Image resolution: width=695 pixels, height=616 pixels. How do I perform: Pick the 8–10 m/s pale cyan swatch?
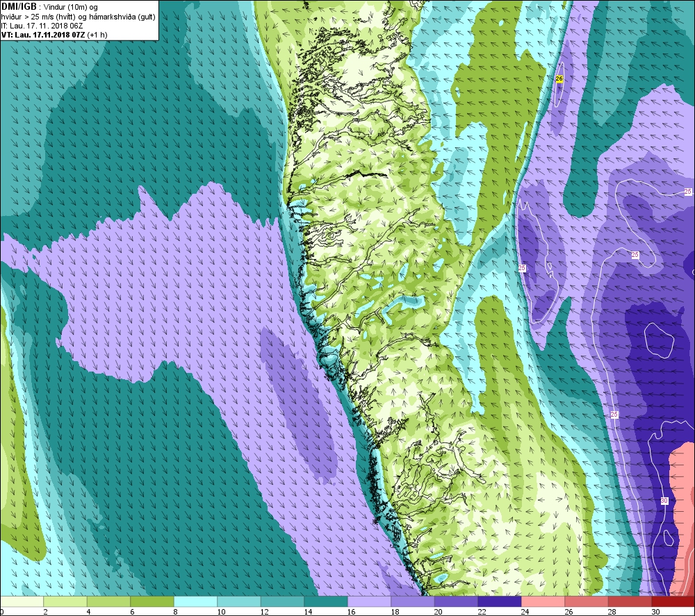(x=195, y=601)
